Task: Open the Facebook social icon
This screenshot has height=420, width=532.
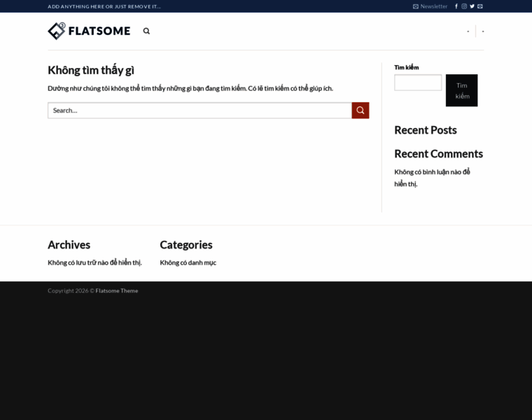Action: click(x=456, y=6)
